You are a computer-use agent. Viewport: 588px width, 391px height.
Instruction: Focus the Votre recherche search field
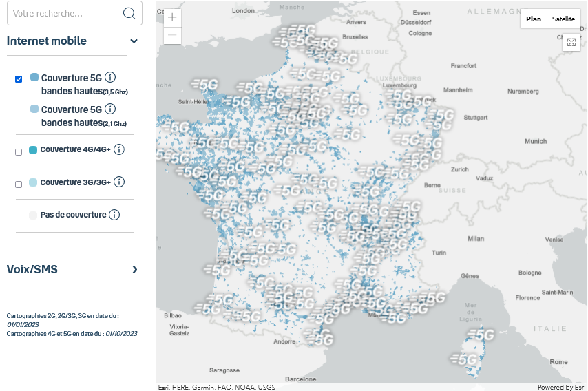tap(63, 13)
